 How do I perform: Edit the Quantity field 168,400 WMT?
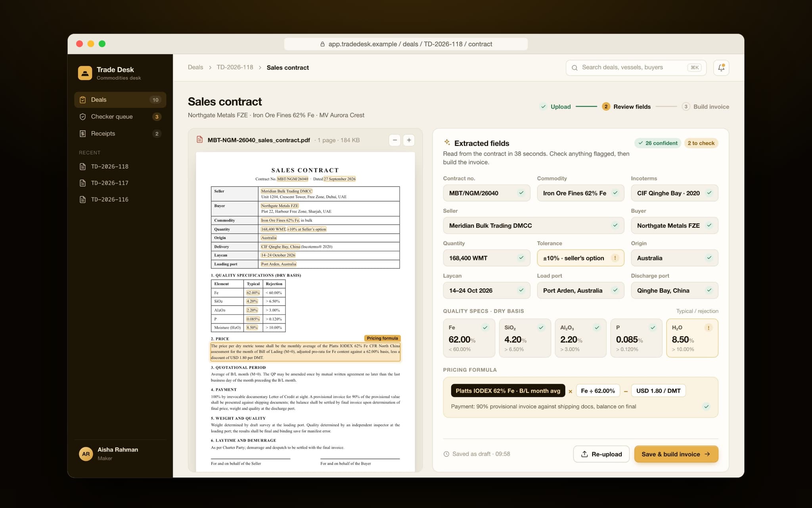[486, 258]
